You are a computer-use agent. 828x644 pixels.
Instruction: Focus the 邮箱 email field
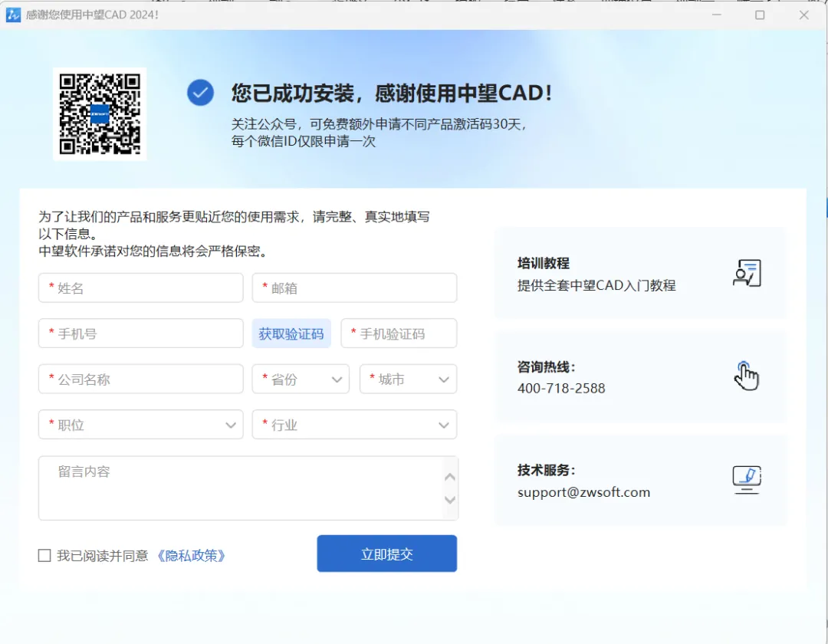pyautogui.click(x=354, y=287)
